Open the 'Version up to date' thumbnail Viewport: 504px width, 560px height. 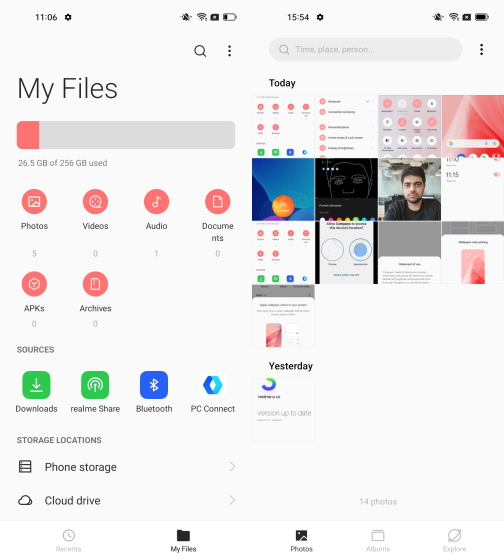283,410
